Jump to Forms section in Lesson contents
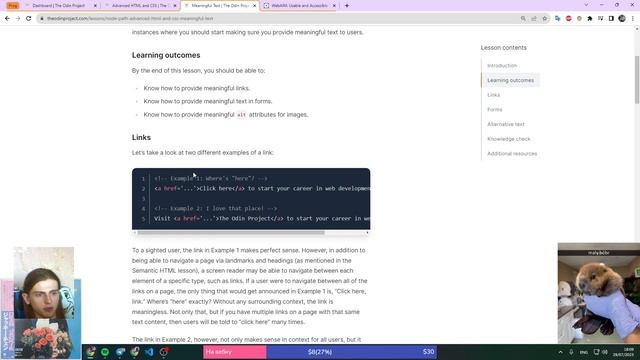Screen dimensions: 640x360 (495, 109)
